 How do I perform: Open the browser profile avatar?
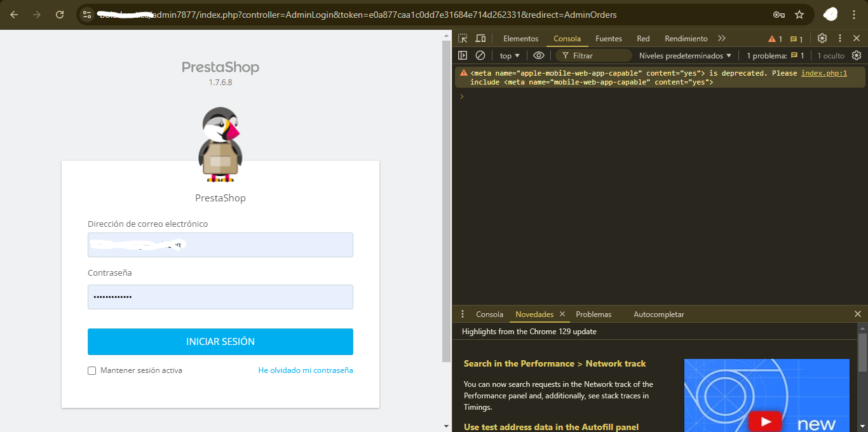pos(830,14)
